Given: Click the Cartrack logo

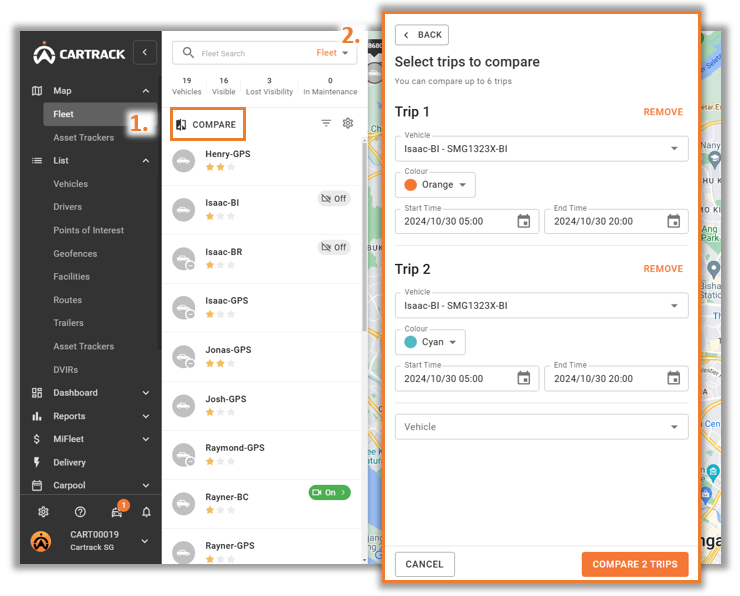Looking at the screenshot, I should click(x=79, y=53).
